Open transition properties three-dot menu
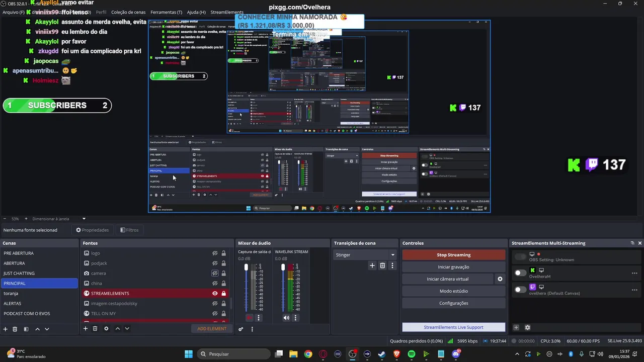This screenshot has width=644, height=362. (392, 265)
